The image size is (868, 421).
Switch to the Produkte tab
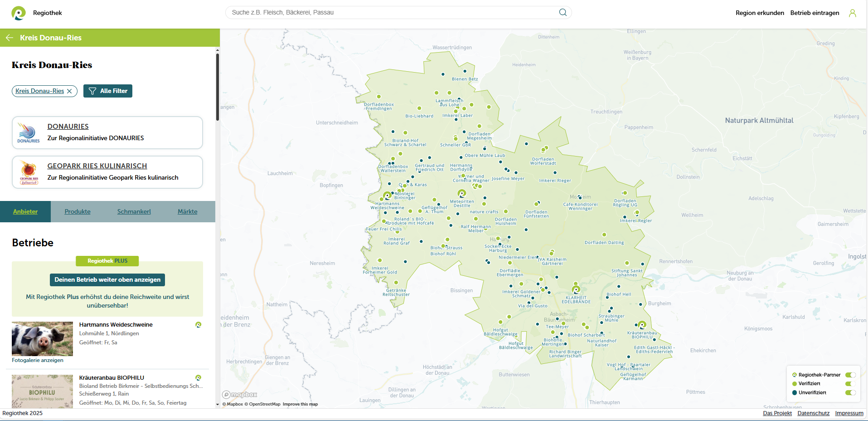tap(78, 212)
